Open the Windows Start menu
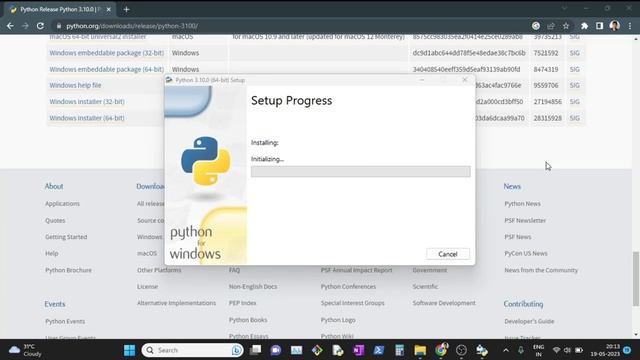This screenshot has width=640, height=360. [129, 350]
